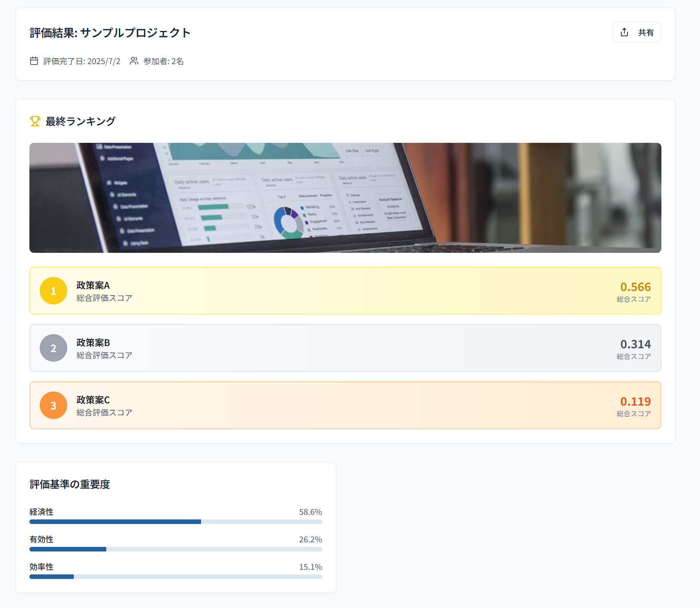Click the 0.314 score value
This screenshot has height=608, width=700.
pyautogui.click(x=635, y=344)
